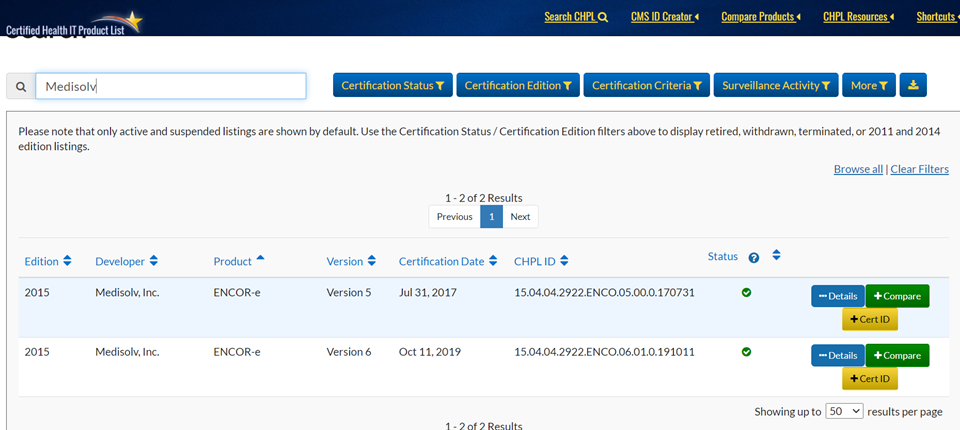The width and height of the screenshot is (960, 430).
Task: Click CHPL ID ending in 191011
Action: coord(604,352)
